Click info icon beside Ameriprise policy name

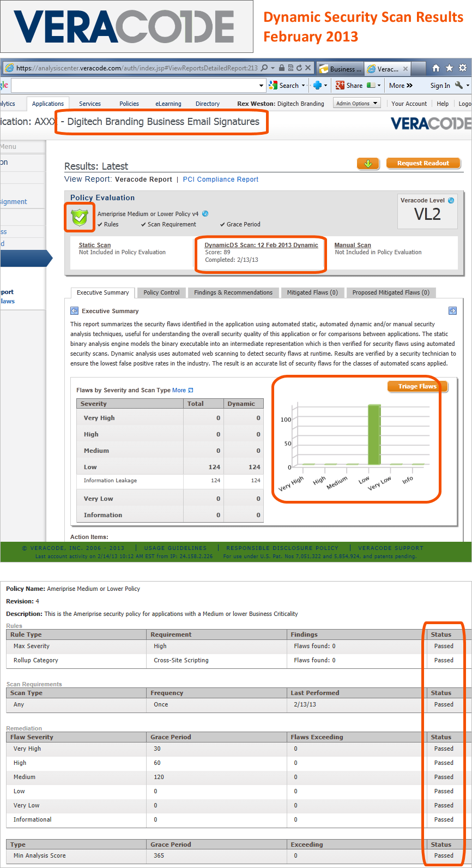[x=205, y=214]
